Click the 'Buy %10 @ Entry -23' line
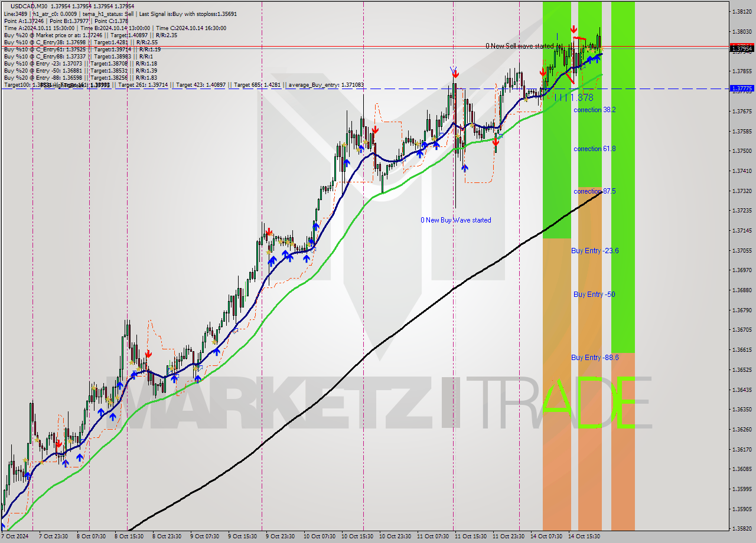The image size is (756, 543). click(x=80, y=63)
